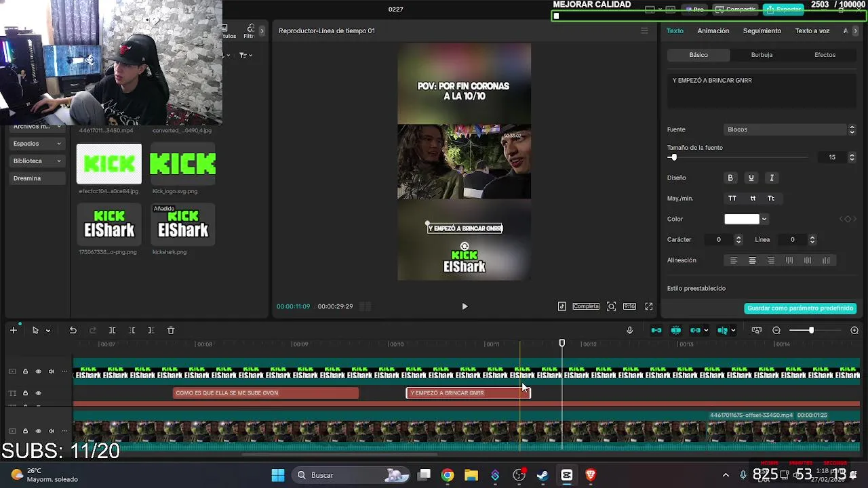
Task: Toggle underline text design
Action: [x=751, y=178]
